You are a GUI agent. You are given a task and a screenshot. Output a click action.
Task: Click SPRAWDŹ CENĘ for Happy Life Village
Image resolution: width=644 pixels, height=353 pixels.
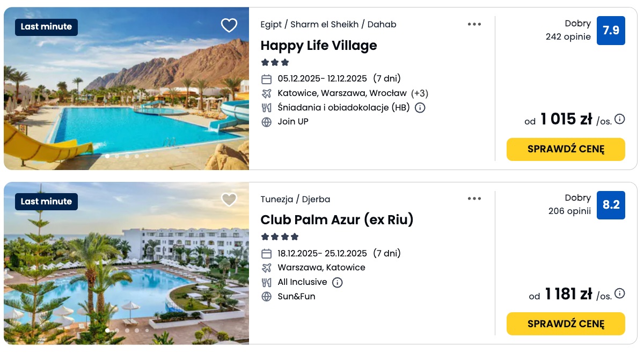[x=566, y=149]
